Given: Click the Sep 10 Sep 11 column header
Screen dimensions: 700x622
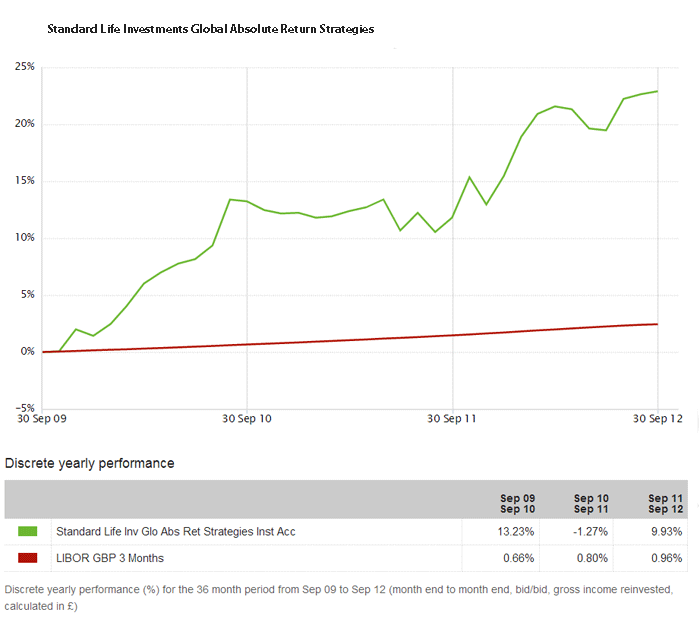Looking at the screenshot, I should click(x=591, y=504).
